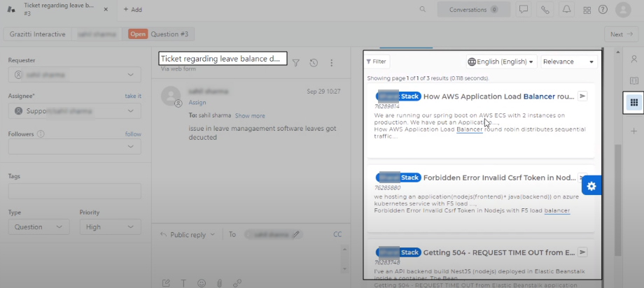The image size is (644, 288).
Task: Click send arrow on Getting 504 result
Action: 582,252
